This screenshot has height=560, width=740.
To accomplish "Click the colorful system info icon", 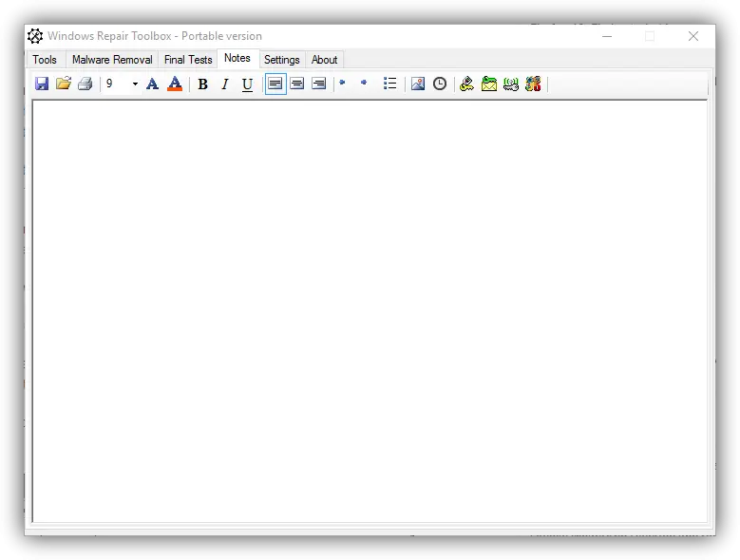I will pos(533,84).
